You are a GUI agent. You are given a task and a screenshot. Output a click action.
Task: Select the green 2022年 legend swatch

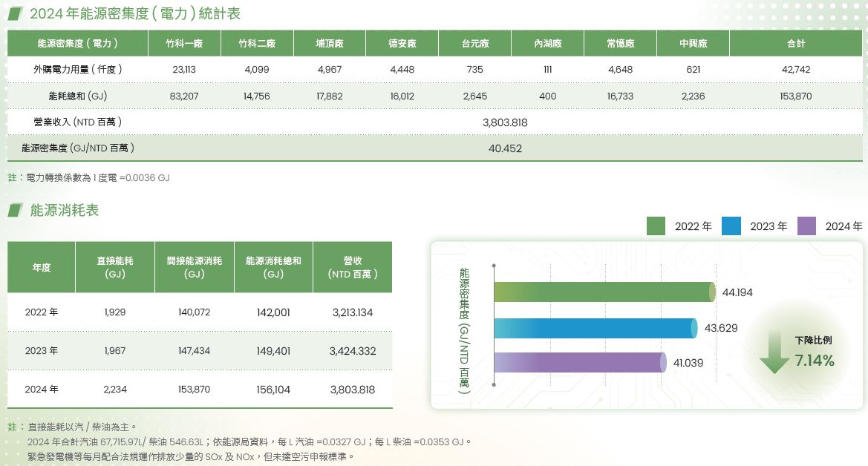[x=656, y=226]
